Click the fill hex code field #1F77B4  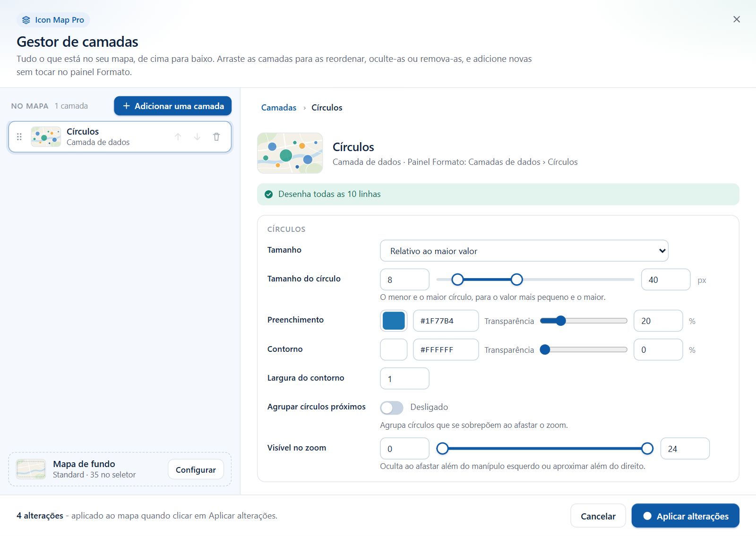[446, 321]
